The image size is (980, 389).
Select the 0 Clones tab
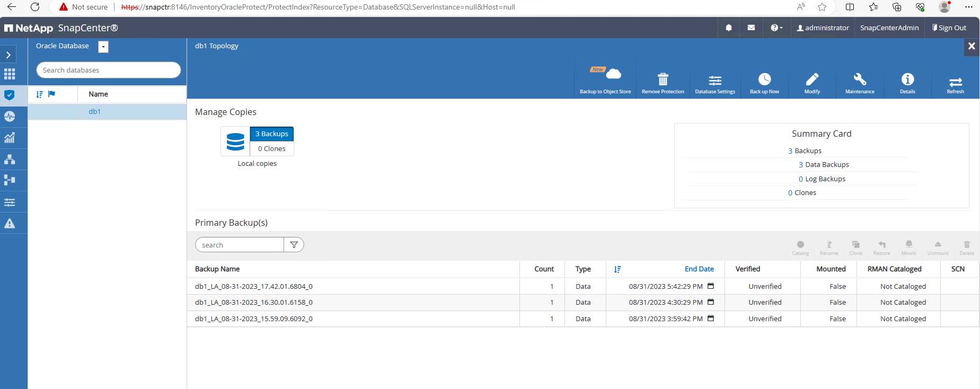point(271,149)
